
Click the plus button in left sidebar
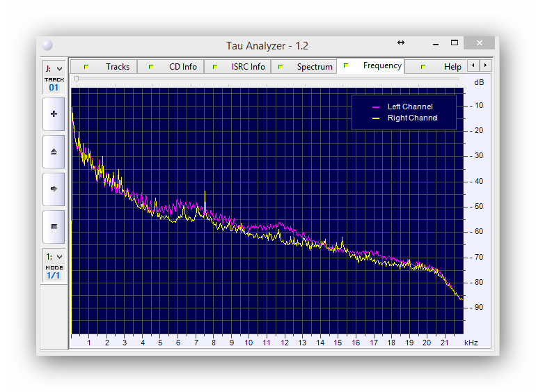(54, 114)
